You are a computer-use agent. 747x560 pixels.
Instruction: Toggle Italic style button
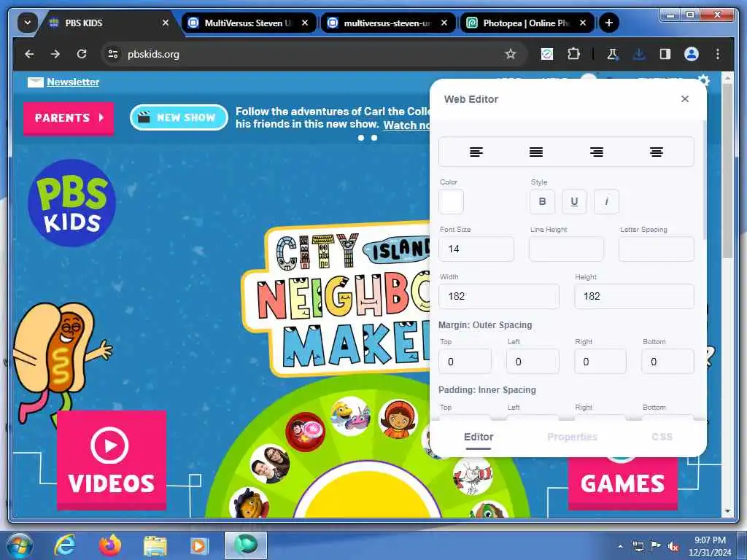(x=606, y=201)
